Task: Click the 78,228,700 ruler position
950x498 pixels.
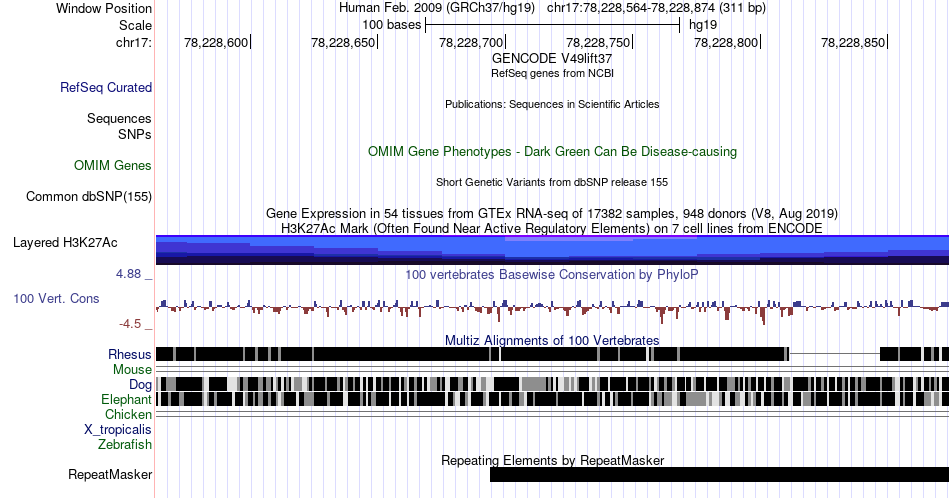Action: [x=471, y=42]
